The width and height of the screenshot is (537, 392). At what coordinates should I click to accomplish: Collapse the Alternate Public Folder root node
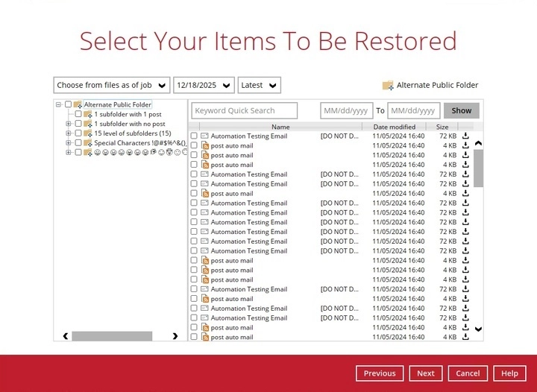(59, 104)
